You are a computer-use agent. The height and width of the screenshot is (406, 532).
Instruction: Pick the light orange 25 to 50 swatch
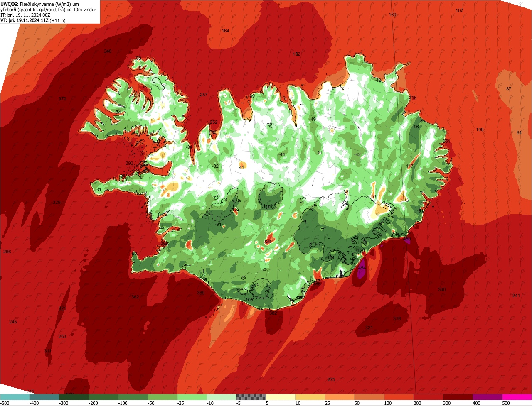point(340,397)
